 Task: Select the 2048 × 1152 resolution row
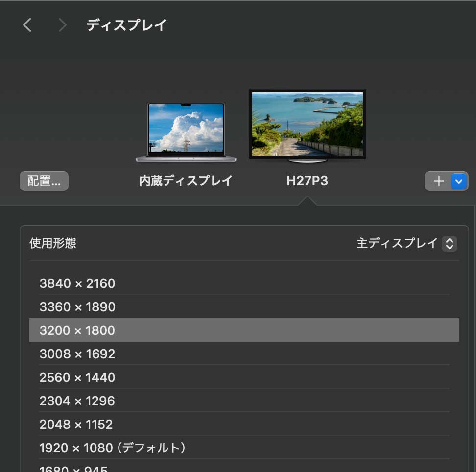76,424
